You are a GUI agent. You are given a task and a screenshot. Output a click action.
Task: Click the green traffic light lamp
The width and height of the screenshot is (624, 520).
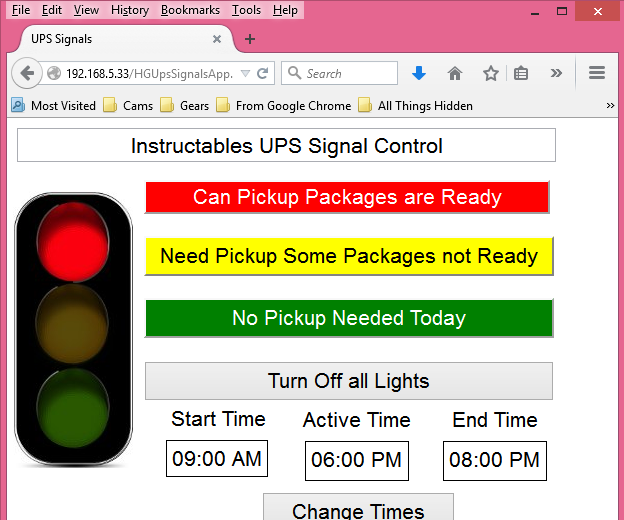(73, 408)
